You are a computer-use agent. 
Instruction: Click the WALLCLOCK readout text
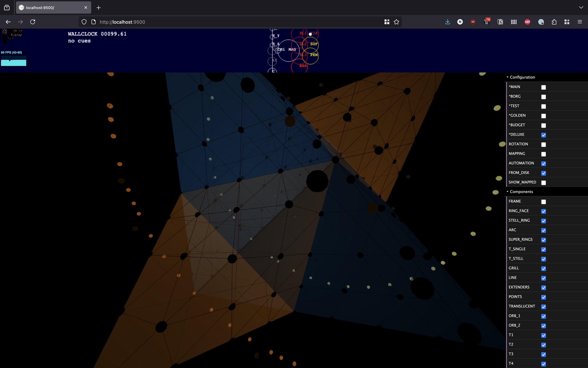tap(97, 34)
